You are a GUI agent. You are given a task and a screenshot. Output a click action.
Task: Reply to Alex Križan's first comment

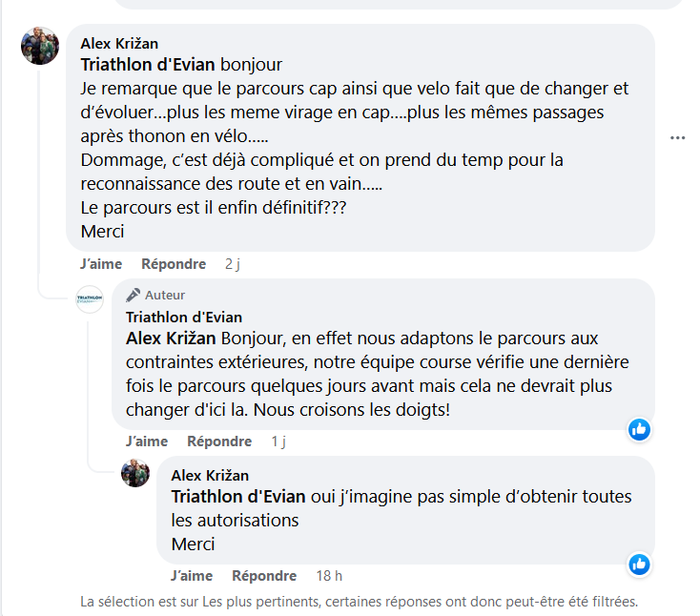173,264
